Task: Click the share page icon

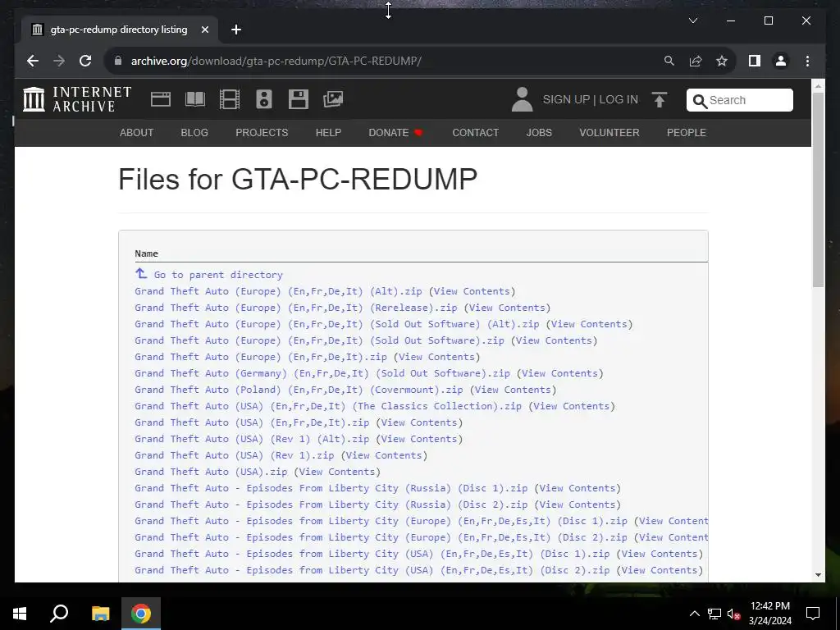Action: (x=696, y=61)
